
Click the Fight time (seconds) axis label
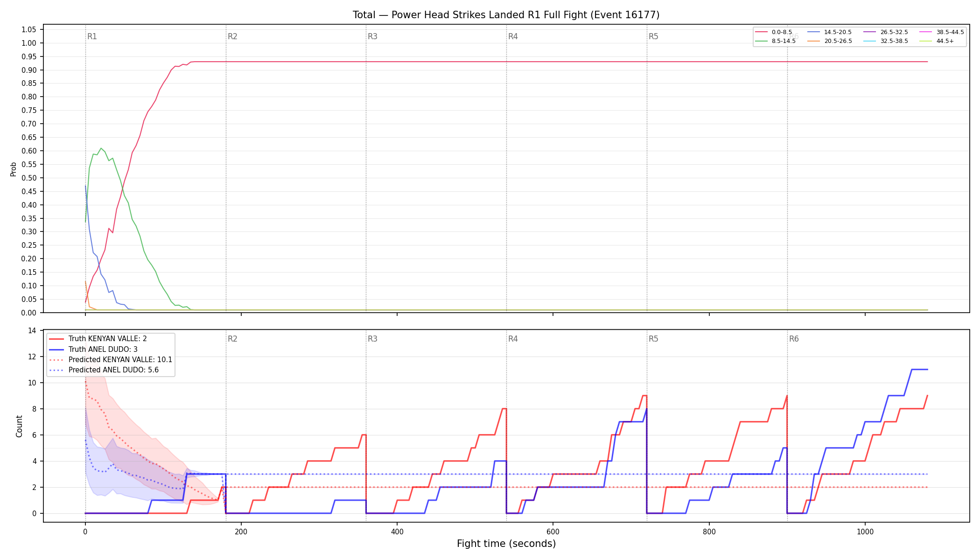coord(506,544)
